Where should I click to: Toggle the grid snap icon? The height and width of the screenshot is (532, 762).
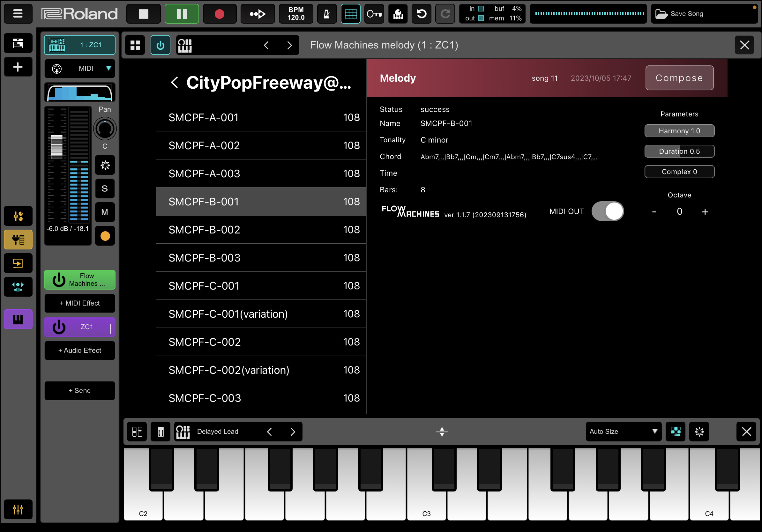click(350, 14)
